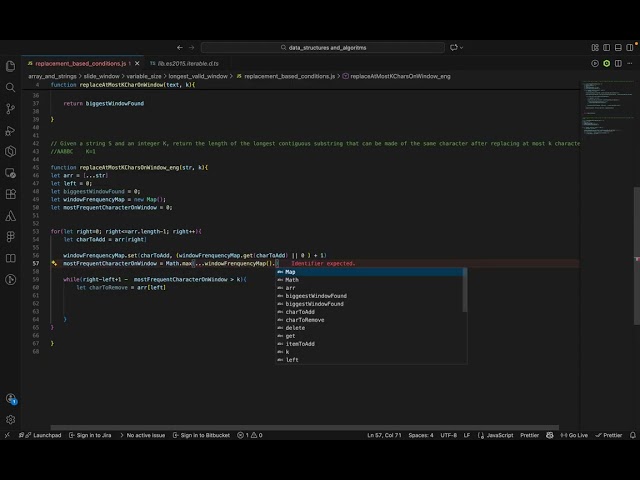
Task: Run the file with the play icon
Action: (x=595, y=63)
